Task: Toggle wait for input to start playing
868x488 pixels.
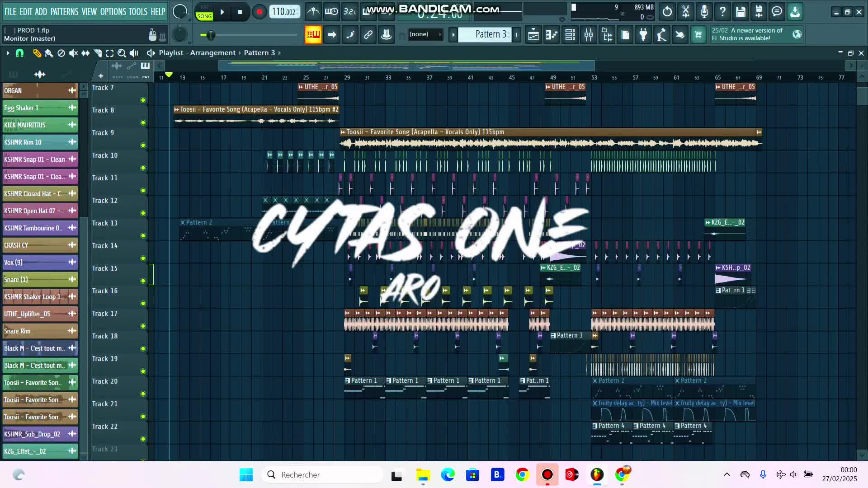Action: point(331,12)
